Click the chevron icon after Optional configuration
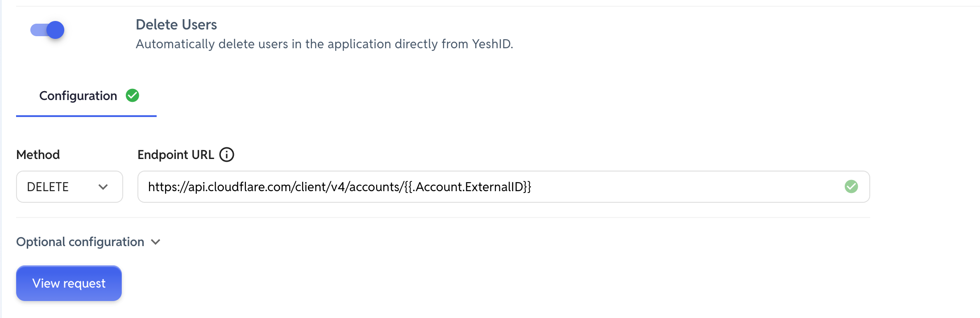This screenshot has height=318, width=980. [156, 242]
